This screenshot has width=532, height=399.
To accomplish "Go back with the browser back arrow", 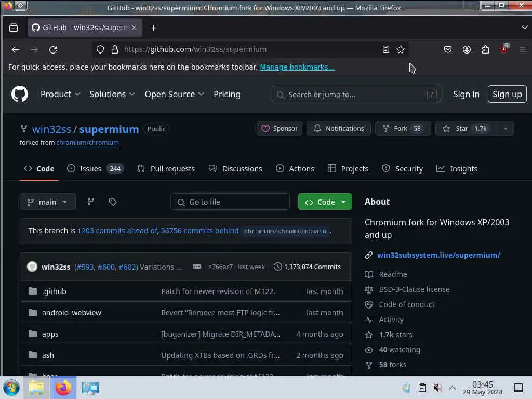I will pos(16,50).
